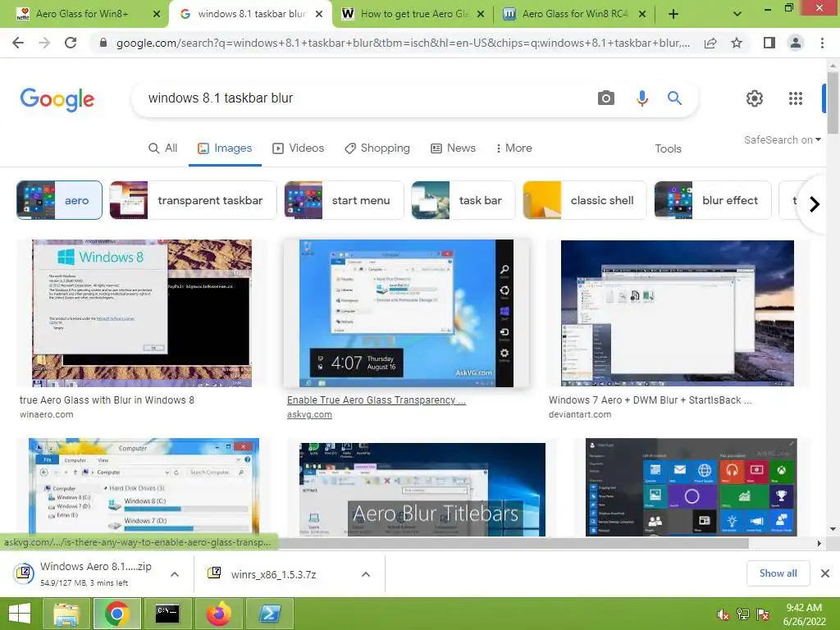The image size is (840, 630).
Task: Click the URL address bar
Action: [x=402, y=43]
